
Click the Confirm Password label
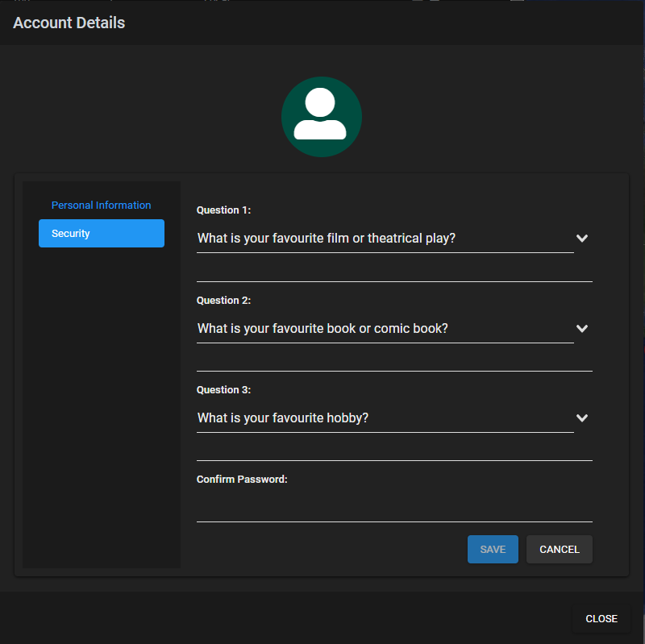(x=242, y=479)
